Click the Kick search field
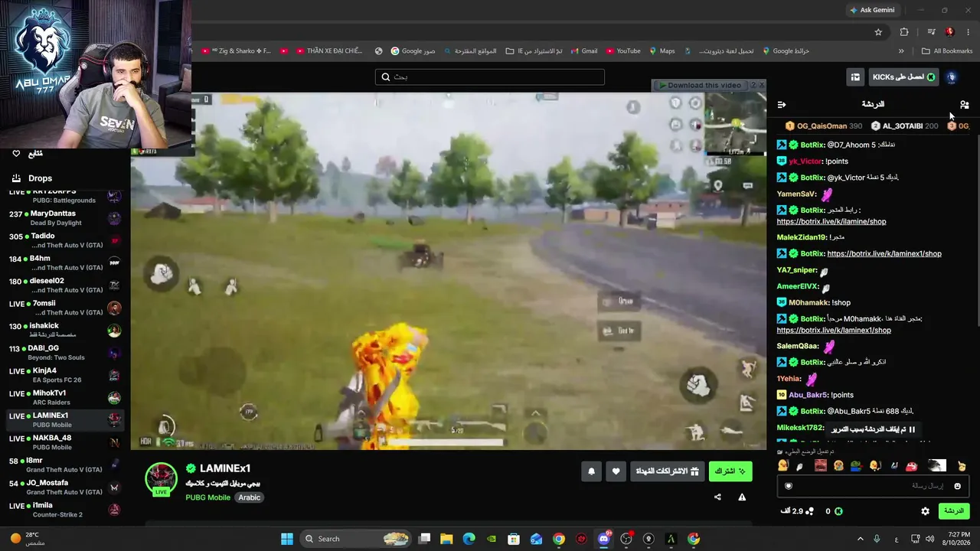The height and width of the screenshot is (551, 980). 490,77
